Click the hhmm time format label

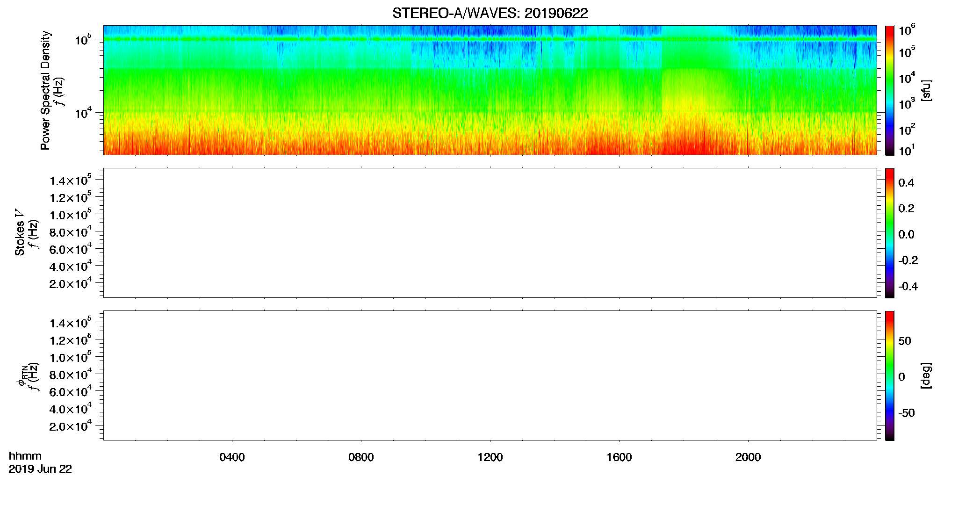pos(25,456)
